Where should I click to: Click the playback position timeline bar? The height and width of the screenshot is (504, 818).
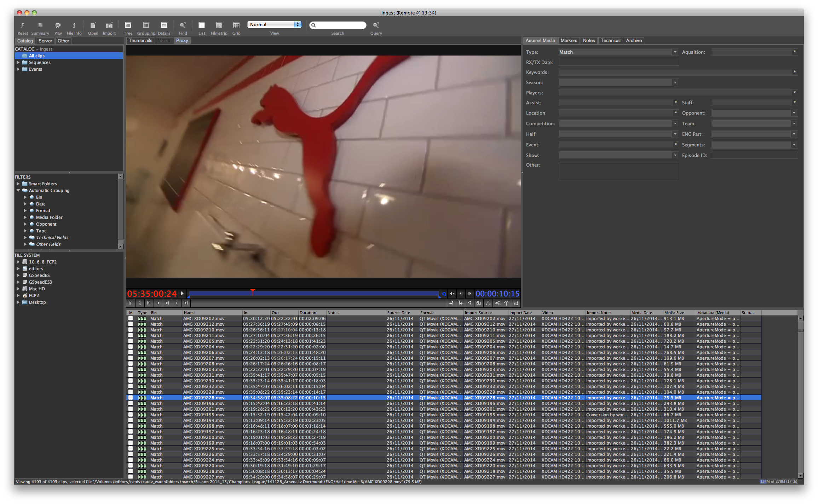coord(313,294)
